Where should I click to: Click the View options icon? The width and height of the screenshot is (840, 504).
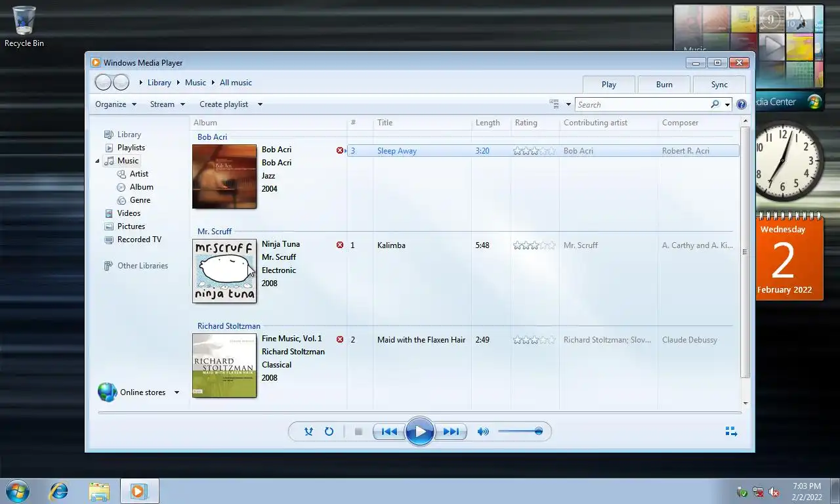pyautogui.click(x=555, y=104)
